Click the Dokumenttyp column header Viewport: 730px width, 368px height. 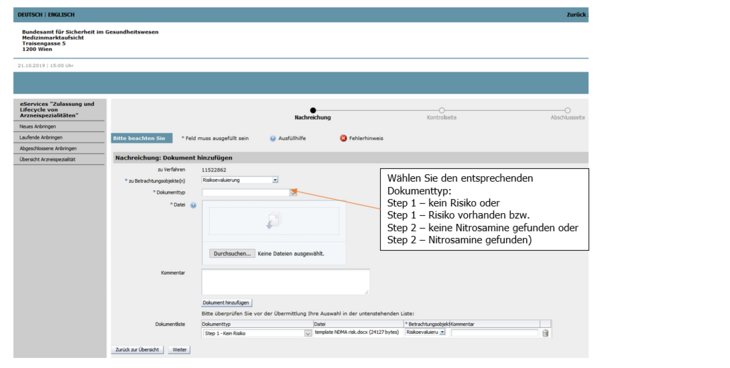(216, 324)
